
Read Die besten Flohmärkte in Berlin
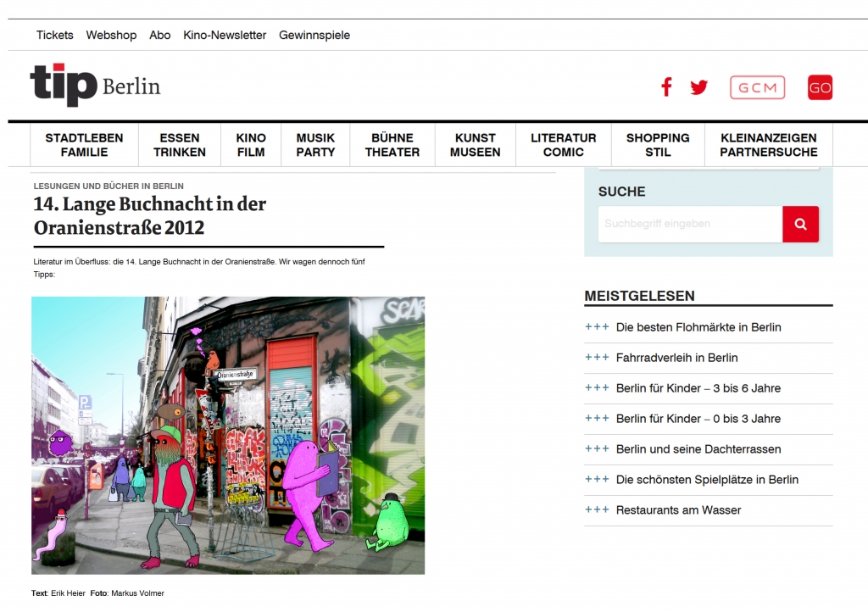pos(698,327)
